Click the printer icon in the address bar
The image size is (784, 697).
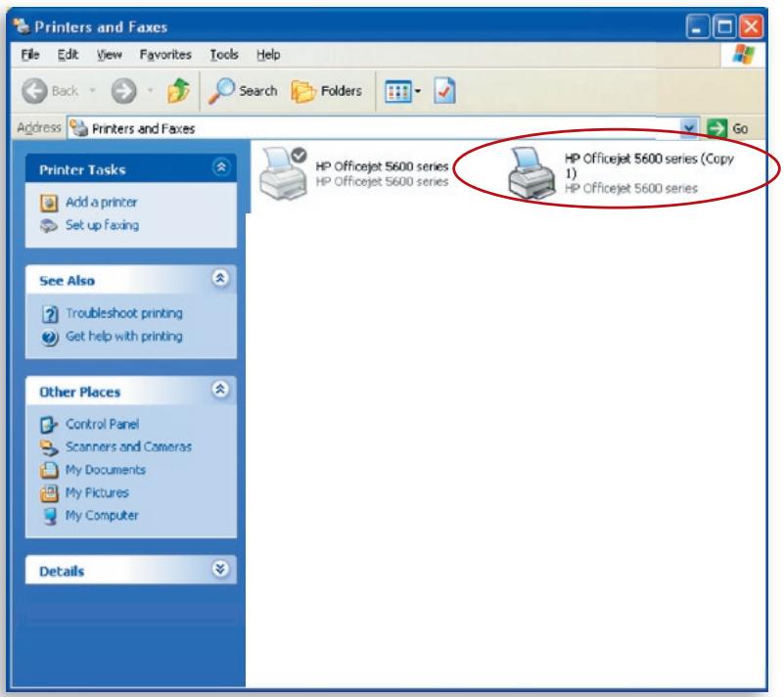click(x=78, y=128)
